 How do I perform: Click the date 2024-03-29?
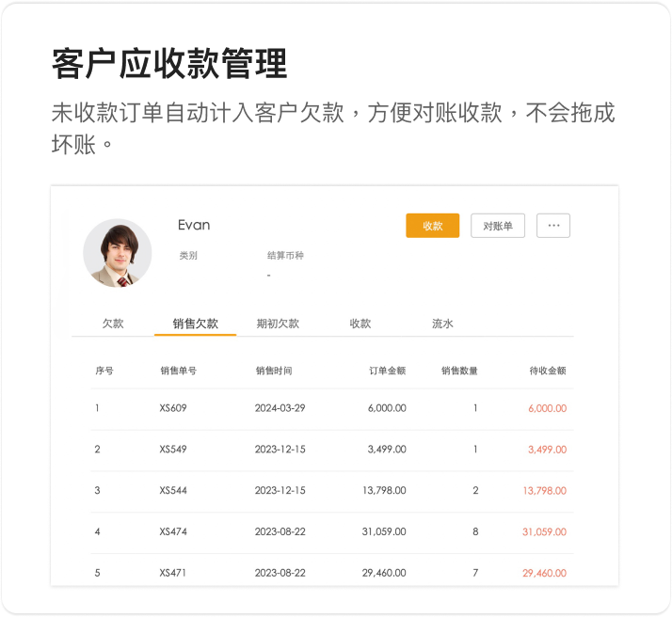[x=280, y=408]
